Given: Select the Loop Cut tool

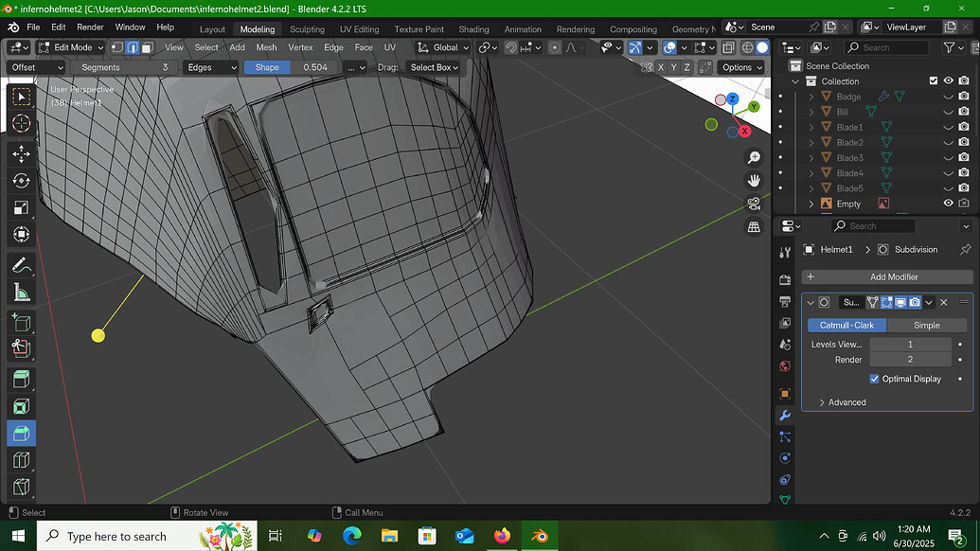Looking at the screenshot, I should tap(21, 460).
